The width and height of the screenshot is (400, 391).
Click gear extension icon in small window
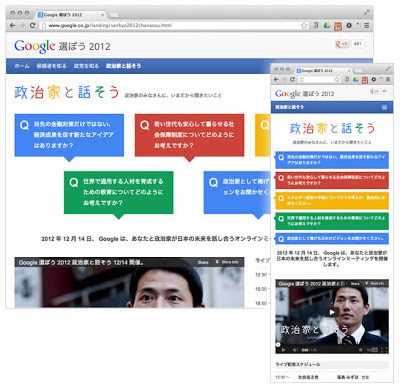[374, 79]
